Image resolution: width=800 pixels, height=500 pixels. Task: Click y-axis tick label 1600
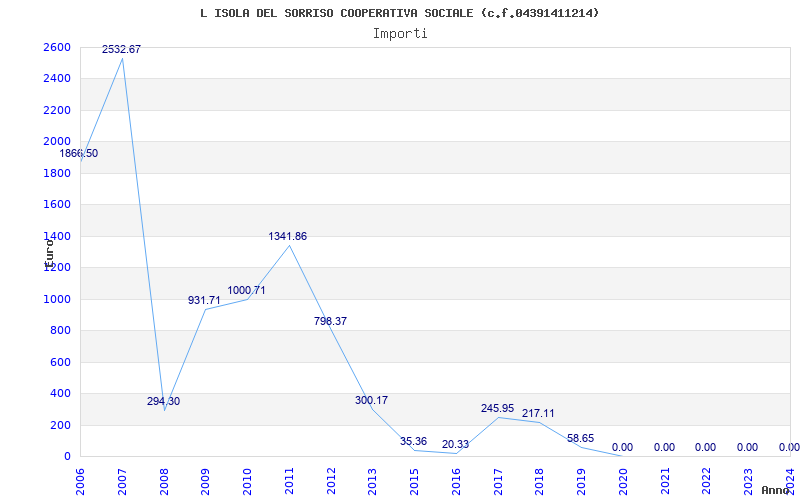pos(57,205)
